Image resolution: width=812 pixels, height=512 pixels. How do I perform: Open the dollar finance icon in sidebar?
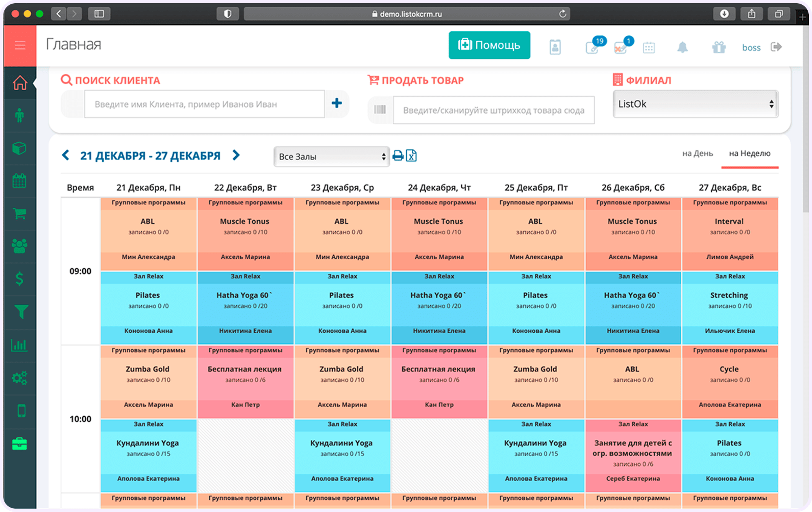(19, 279)
